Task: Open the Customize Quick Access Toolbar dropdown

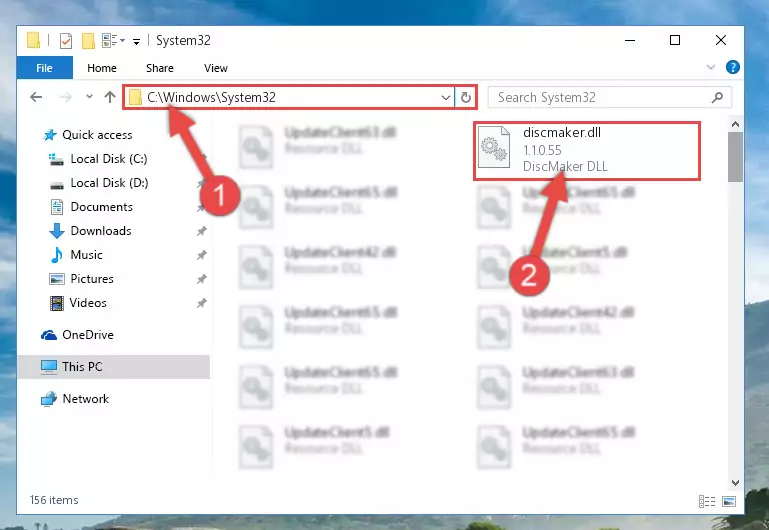Action: pyautogui.click(x=136, y=42)
